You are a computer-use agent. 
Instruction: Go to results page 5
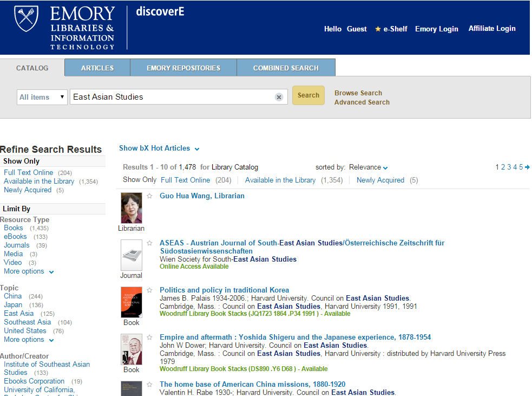click(x=521, y=167)
